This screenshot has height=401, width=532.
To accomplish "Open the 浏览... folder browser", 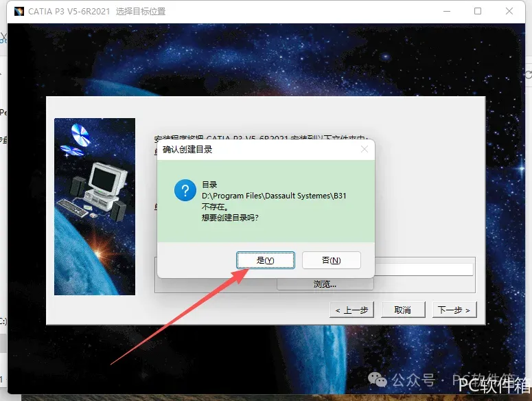I will click(x=325, y=284).
